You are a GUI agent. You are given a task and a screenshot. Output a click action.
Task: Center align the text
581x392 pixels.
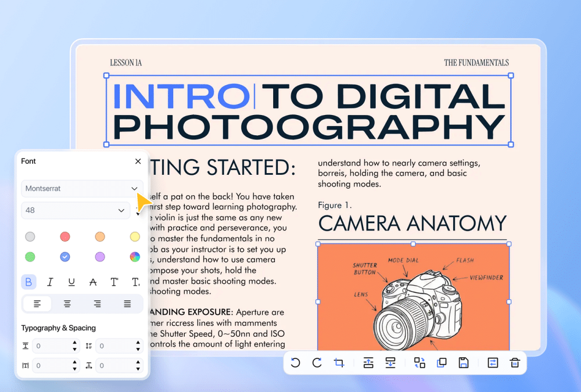click(67, 304)
